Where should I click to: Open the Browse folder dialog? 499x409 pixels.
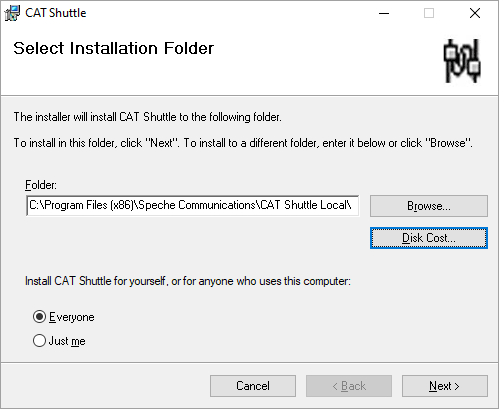click(429, 206)
